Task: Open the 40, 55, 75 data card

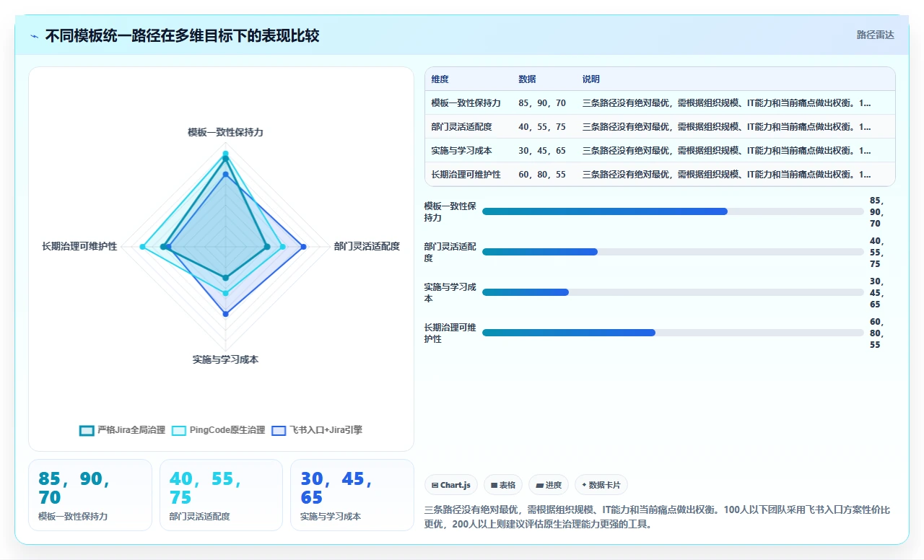Action: tap(221, 495)
